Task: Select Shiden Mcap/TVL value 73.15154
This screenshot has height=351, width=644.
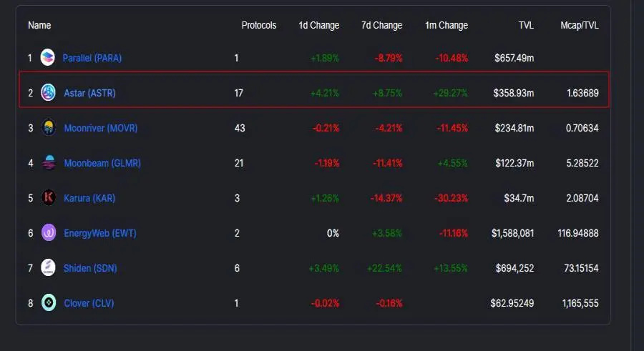Action: (581, 268)
